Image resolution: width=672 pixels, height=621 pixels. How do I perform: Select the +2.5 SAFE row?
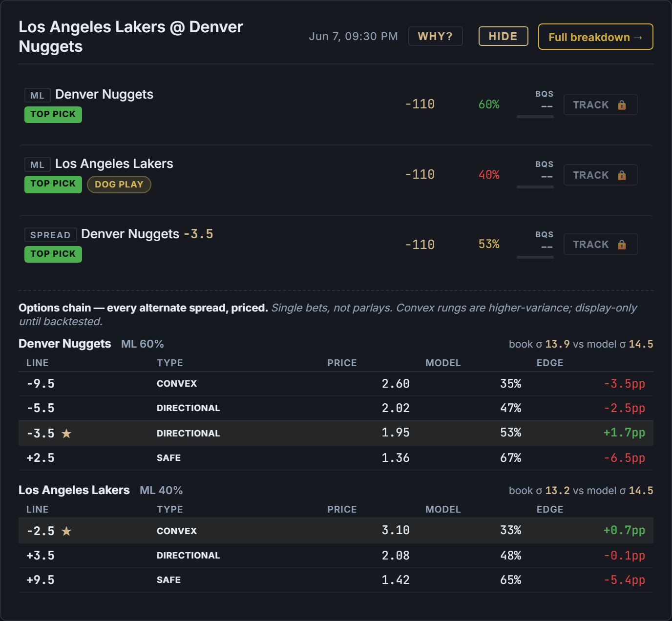click(336, 458)
